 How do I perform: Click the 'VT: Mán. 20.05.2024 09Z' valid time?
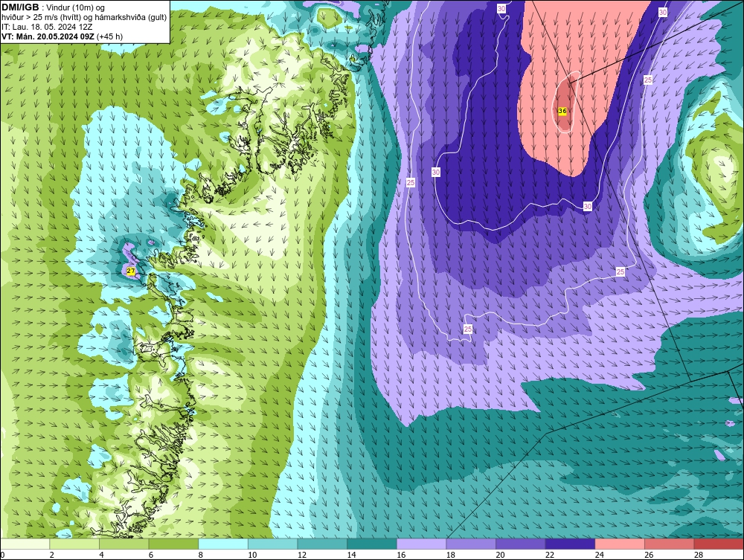pyautogui.click(x=48, y=36)
